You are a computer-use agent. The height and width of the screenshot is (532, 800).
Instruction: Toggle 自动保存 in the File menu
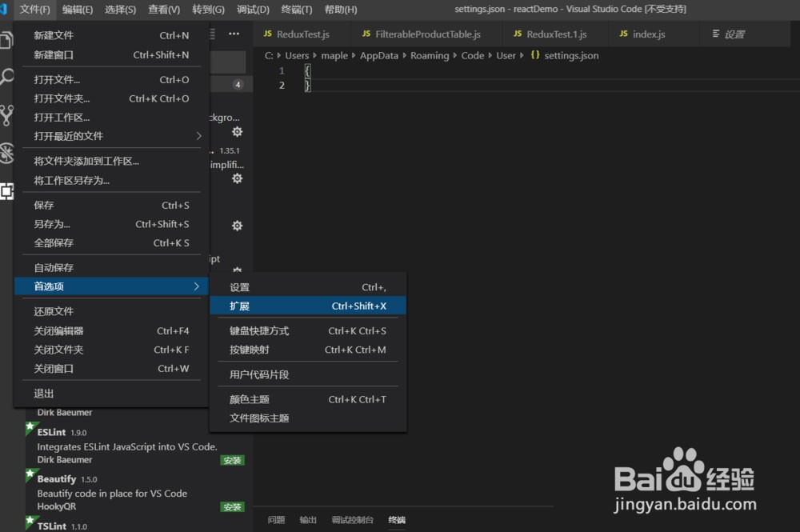[112, 268]
